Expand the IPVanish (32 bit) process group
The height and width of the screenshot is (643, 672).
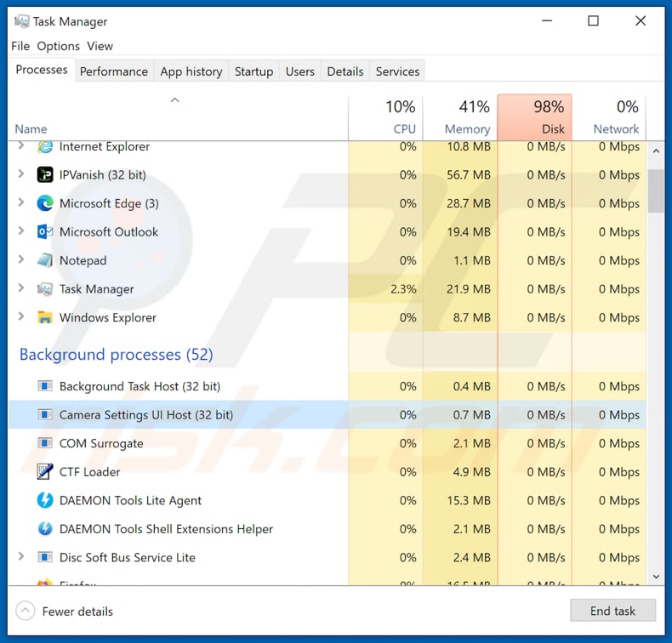[x=20, y=174]
